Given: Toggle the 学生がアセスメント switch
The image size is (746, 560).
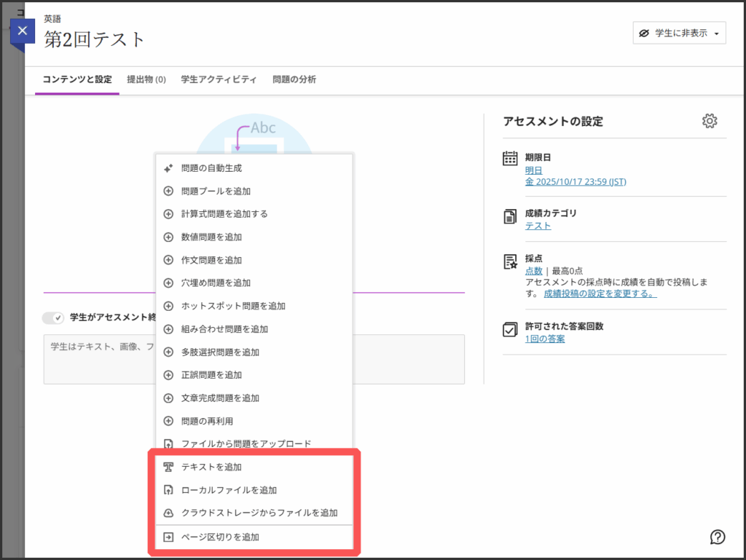Looking at the screenshot, I should tap(53, 318).
